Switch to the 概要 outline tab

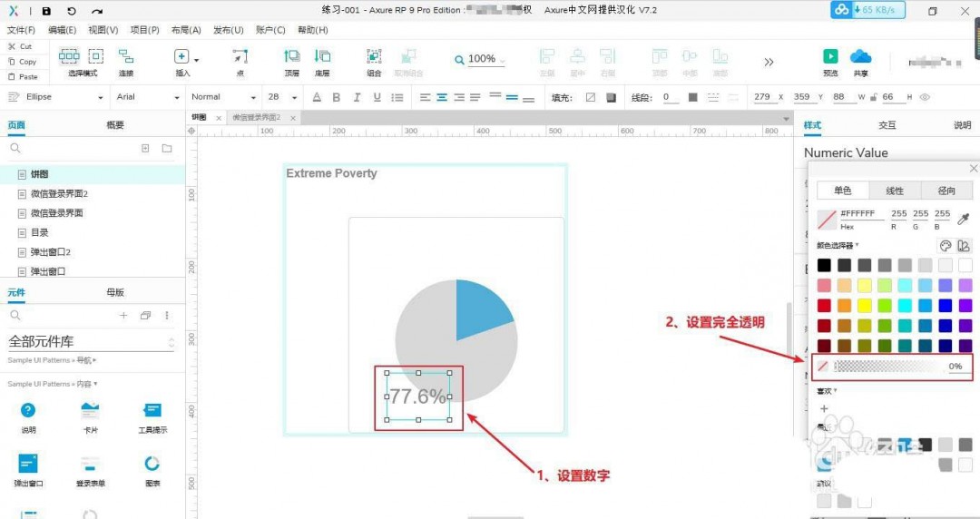pyautogui.click(x=115, y=125)
